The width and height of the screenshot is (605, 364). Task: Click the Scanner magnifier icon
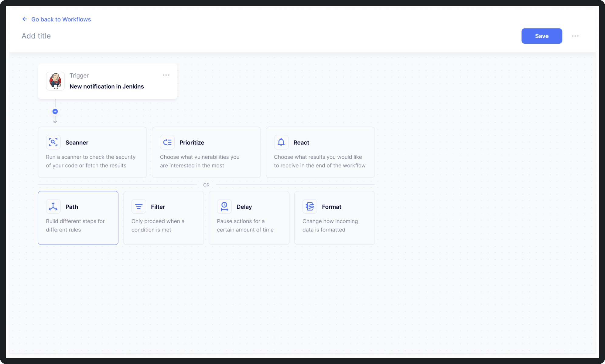53,142
